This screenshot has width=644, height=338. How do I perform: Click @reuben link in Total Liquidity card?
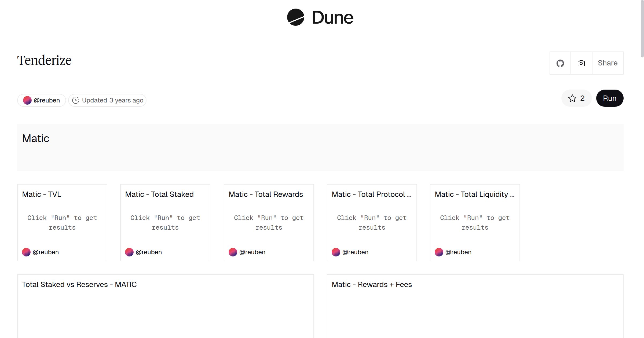pyautogui.click(x=458, y=252)
